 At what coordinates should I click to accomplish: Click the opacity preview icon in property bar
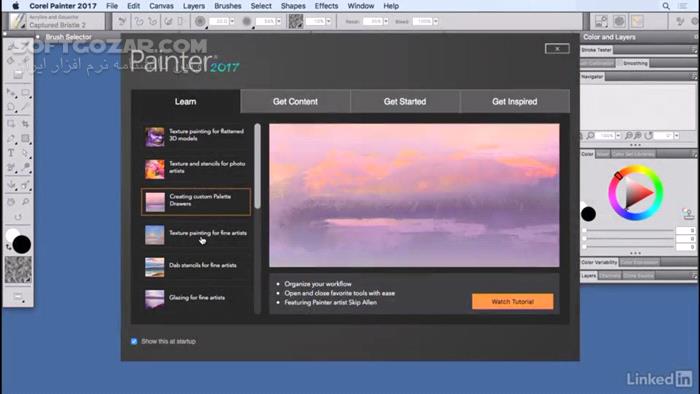247,21
